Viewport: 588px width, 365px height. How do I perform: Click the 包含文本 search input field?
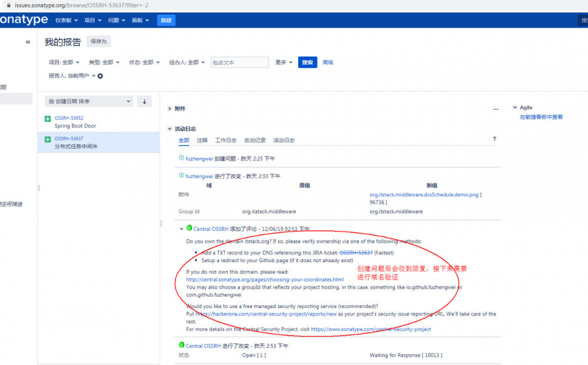coord(239,62)
